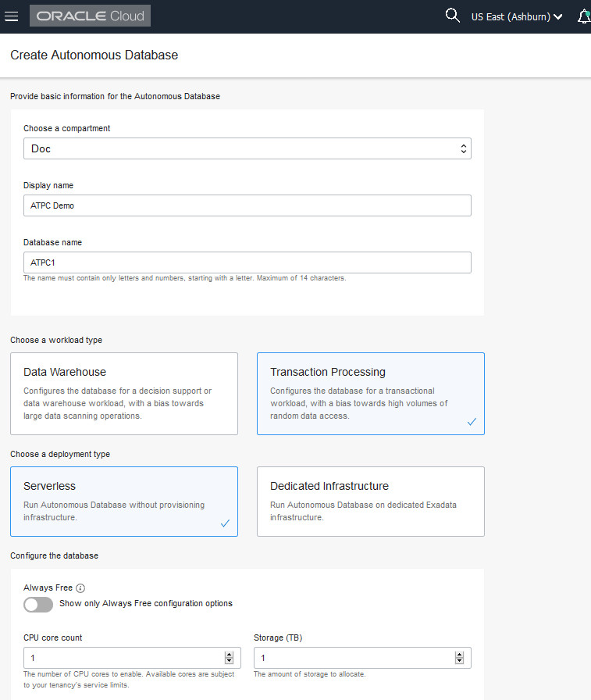
Task: Click the Choose a deployment type label
Action: (x=60, y=454)
